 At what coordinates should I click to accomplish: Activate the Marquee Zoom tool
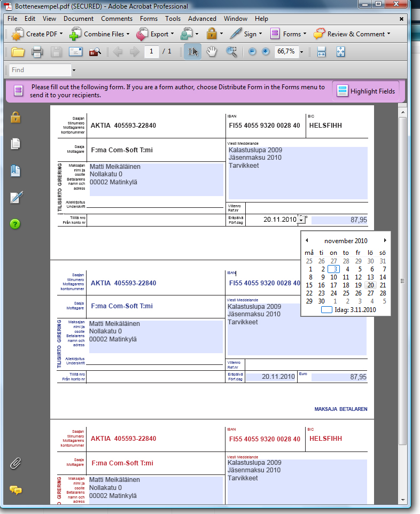point(231,52)
